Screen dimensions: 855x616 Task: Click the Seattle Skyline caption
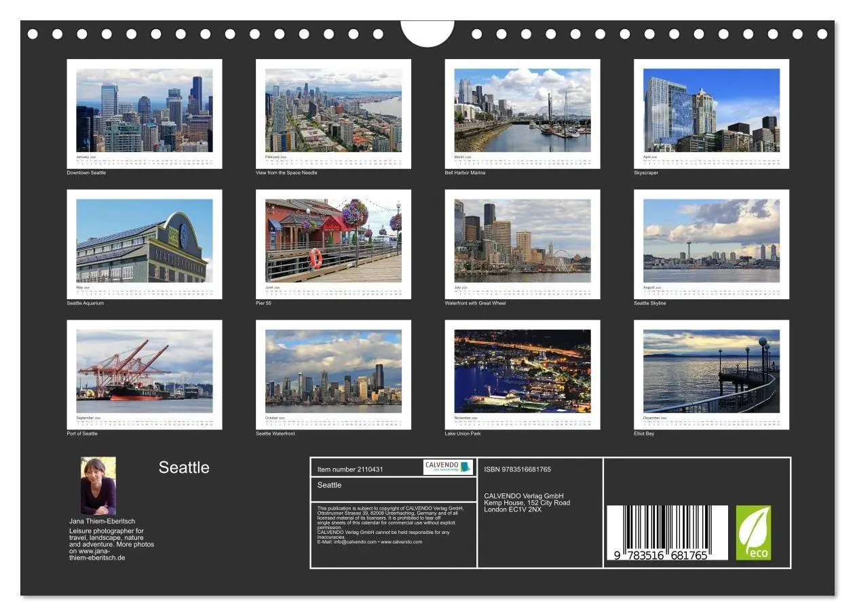650,303
